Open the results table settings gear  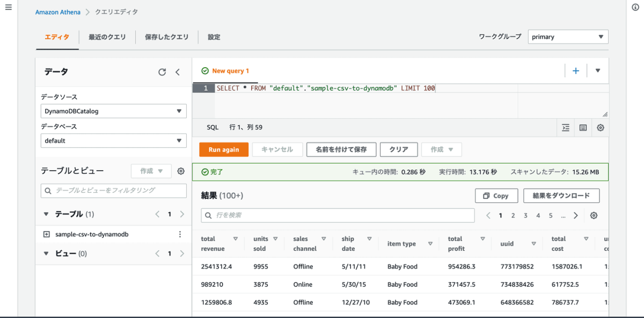(x=594, y=215)
